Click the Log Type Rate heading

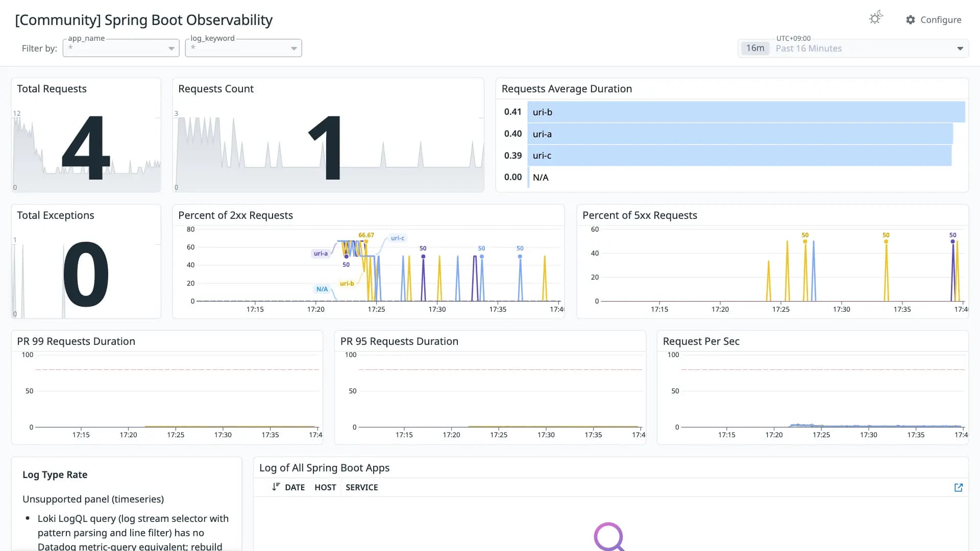[55, 475]
